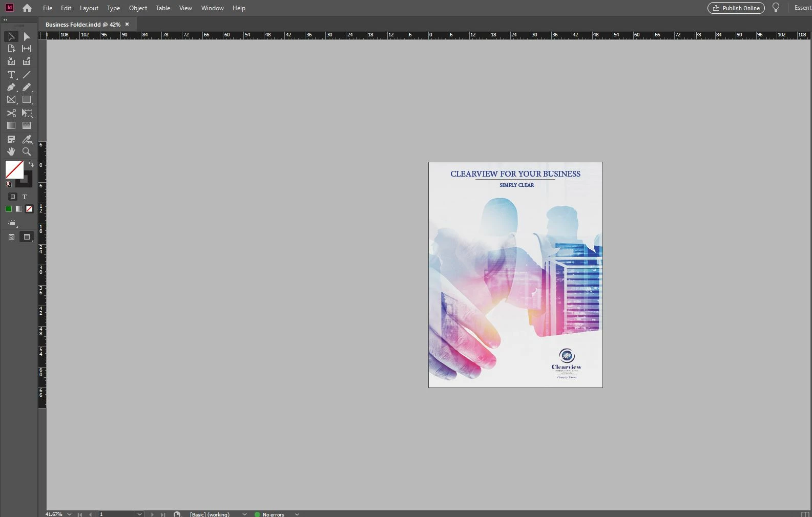Open the lightbulb Discover search
The image size is (812, 517).
pyautogui.click(x=776, y=8)
